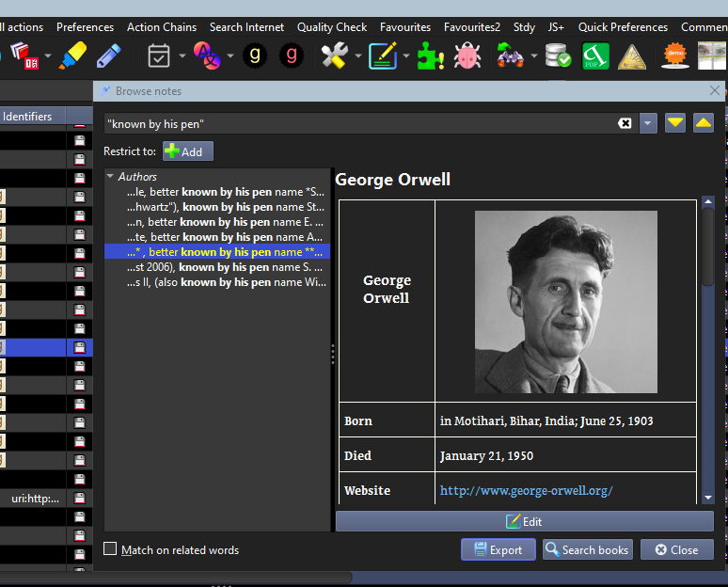Go to next search match

675,123
